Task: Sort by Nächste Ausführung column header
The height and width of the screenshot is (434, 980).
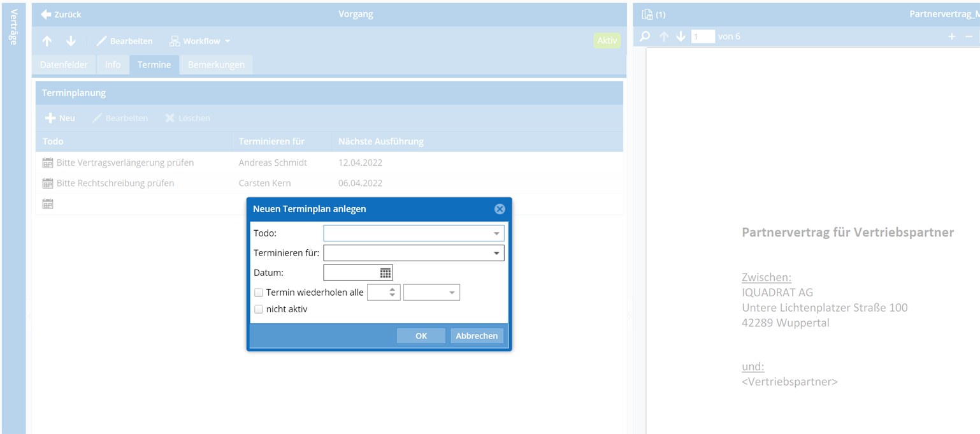Action: pos(477,141)
